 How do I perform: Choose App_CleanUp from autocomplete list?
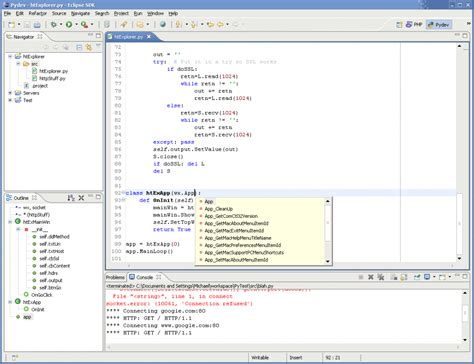[219, 209]
